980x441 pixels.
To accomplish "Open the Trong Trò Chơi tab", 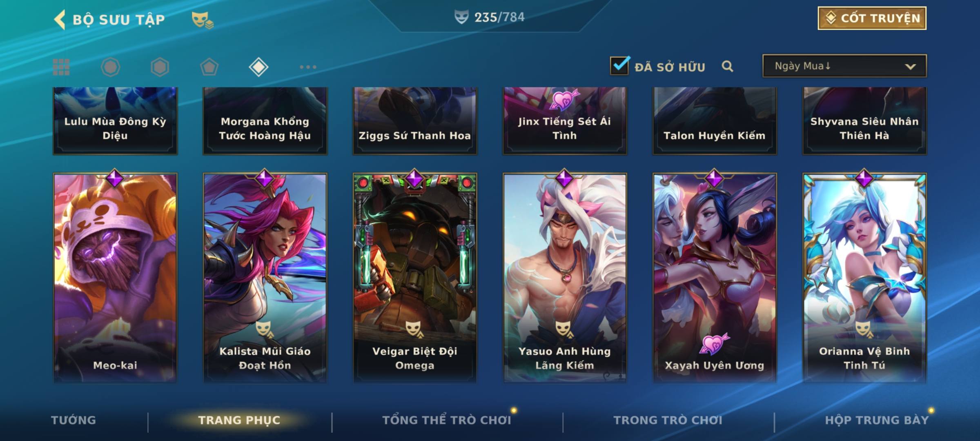I will 668,420.
